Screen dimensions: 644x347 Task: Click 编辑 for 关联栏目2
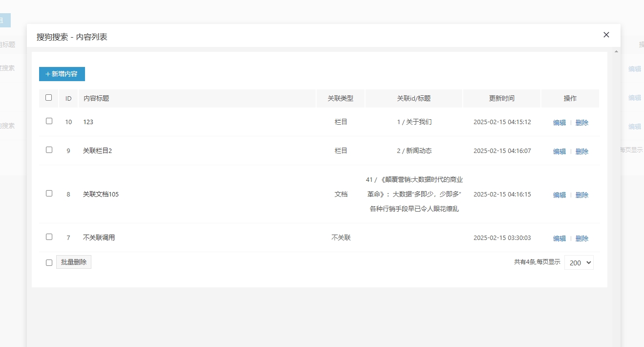pyautogui.click(x=559, y=152)
